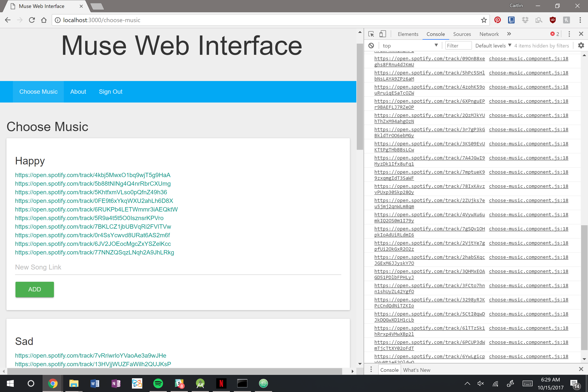The width and height of the screenshot is (588, 392).
Task: Toggle the device toolbar icon
Action: (x=383, y=34)
